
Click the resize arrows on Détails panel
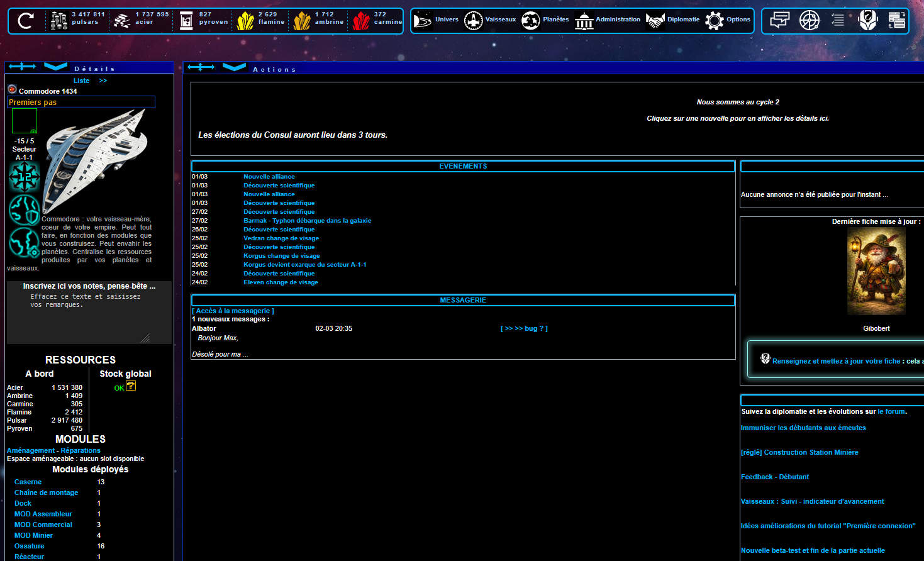point(22,66)
